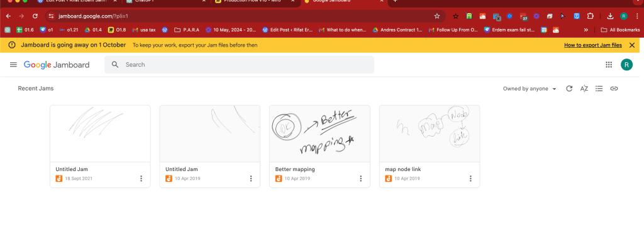Screen dimensions: 644x251
Task: Open the O1.8 Miro bookmark
Action: pos(117,30)
